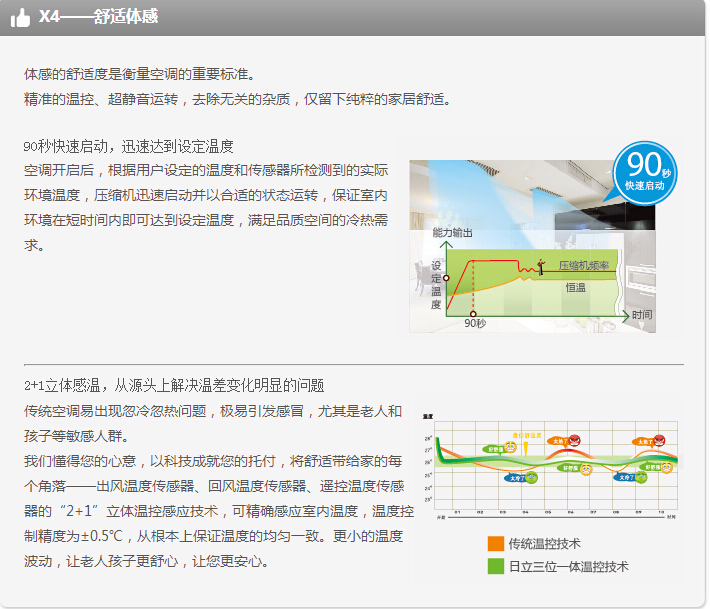Click the second red 太热了 face near chart end

click(x=659, y=440)
